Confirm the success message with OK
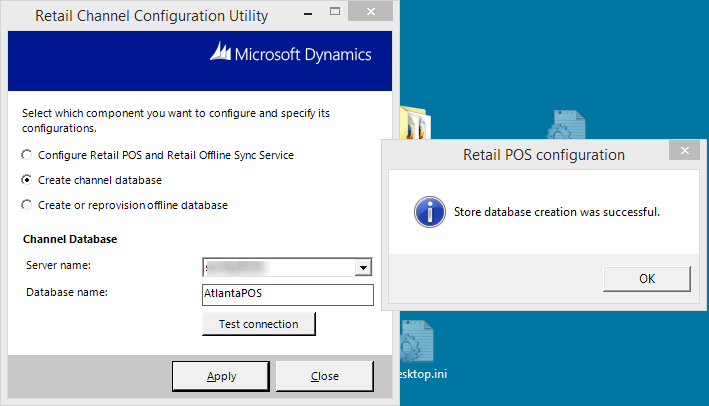This screenshot has width=709, height=406. pyautogui.click(x=647, y=279)
